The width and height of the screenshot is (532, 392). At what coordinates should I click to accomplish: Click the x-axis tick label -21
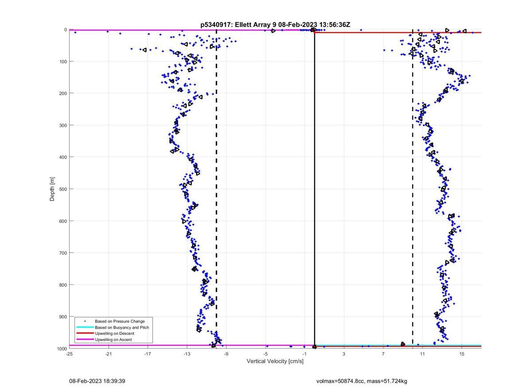click(108, 354)
